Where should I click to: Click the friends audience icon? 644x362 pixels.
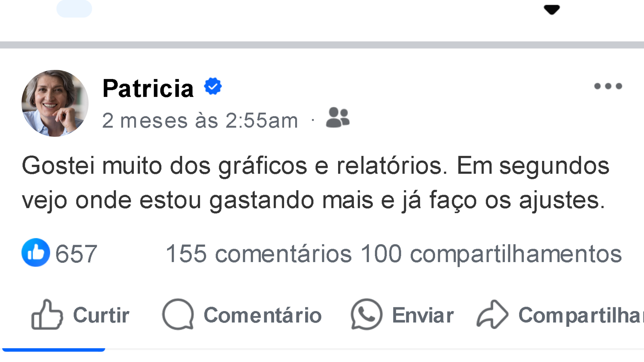337,118
